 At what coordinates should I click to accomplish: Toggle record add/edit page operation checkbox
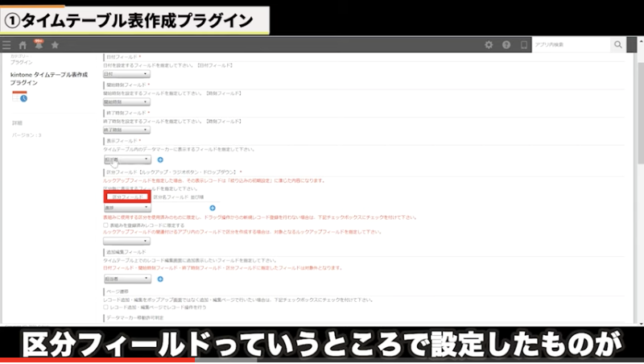(x=106, y=307)
